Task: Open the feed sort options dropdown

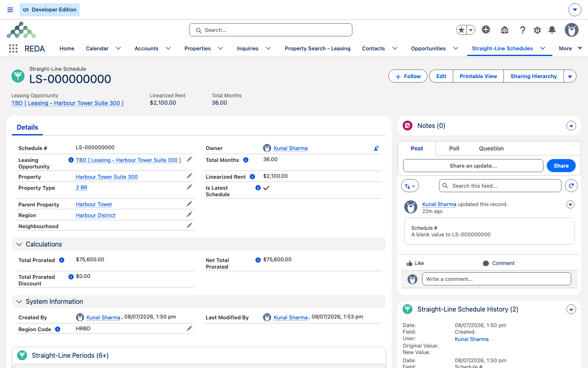Action: click(x=410, y=186)
